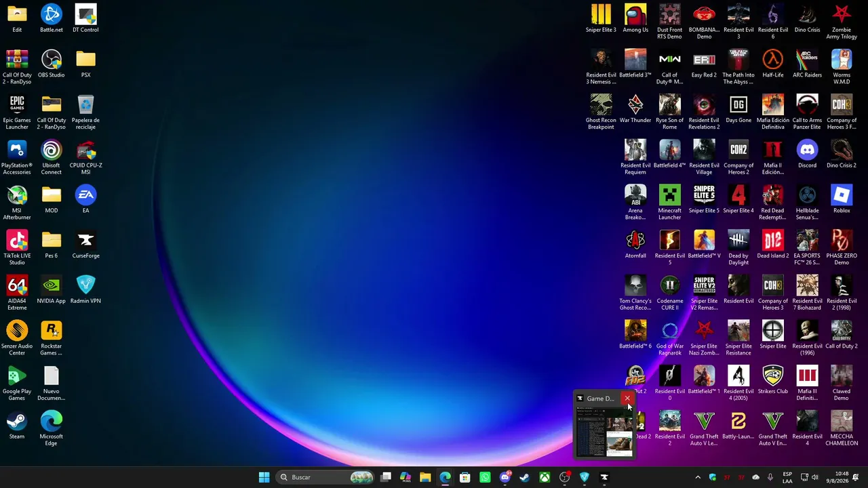The width and height of the screenshot is (868, 488).
Task: Select the Clawed Demo shortcut
Action: (842, 384)
